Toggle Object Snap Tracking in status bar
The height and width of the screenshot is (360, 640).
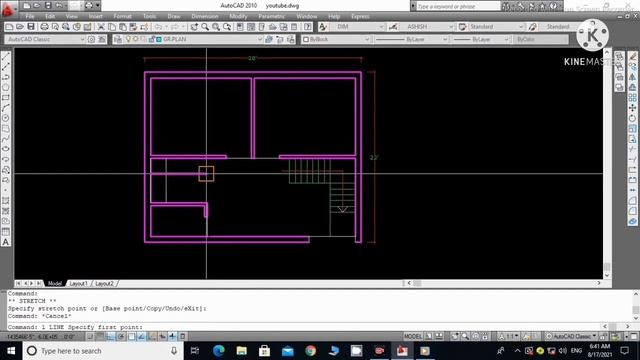[x=142, y=336]
